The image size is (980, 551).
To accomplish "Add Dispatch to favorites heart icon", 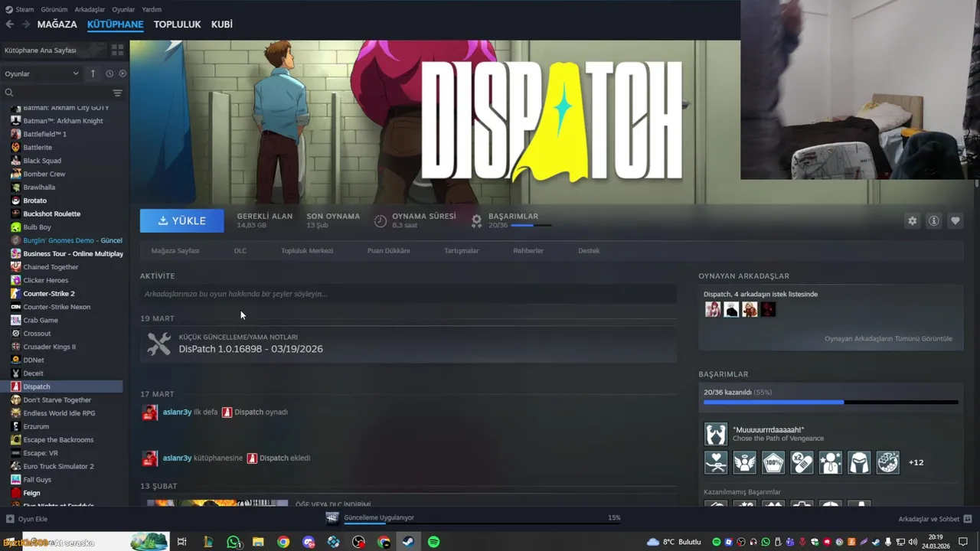I will click(955, 220).
